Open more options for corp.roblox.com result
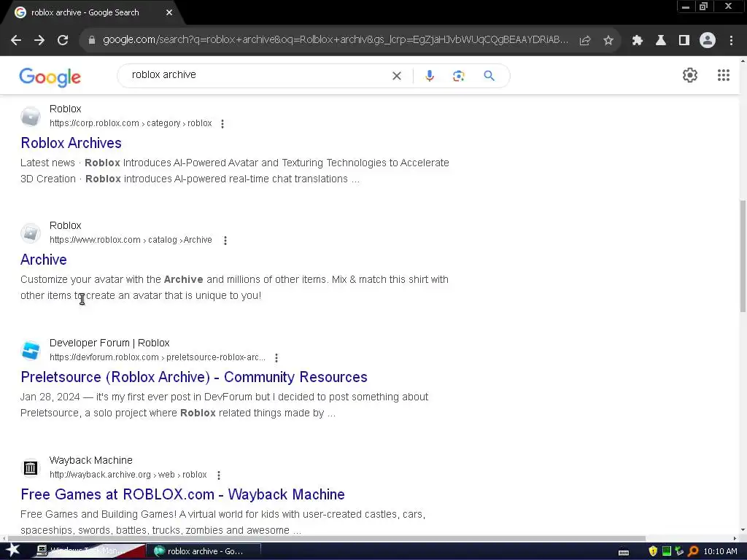 tap(222, 124)
